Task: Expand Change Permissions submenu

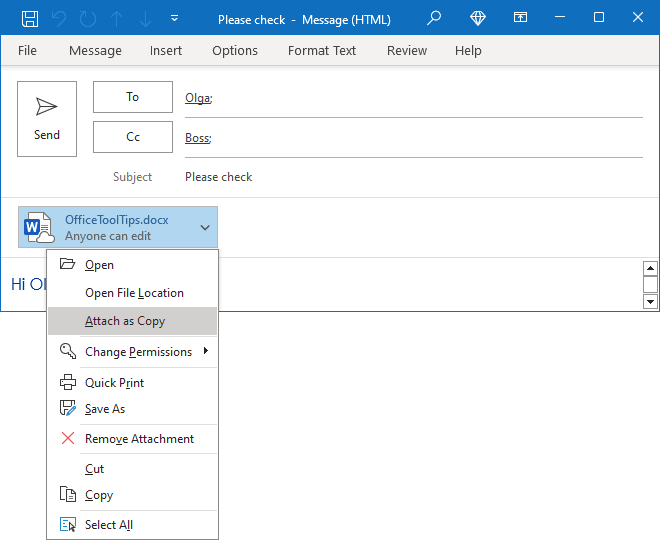Action: [133, 351]
